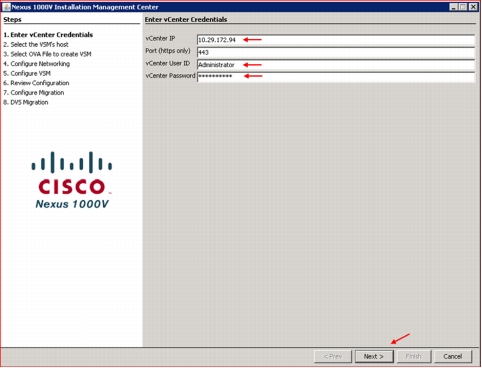Click the Cancel button
This screenshot has width=482, height=368.
pyautogui.click(x=453, y=356)
